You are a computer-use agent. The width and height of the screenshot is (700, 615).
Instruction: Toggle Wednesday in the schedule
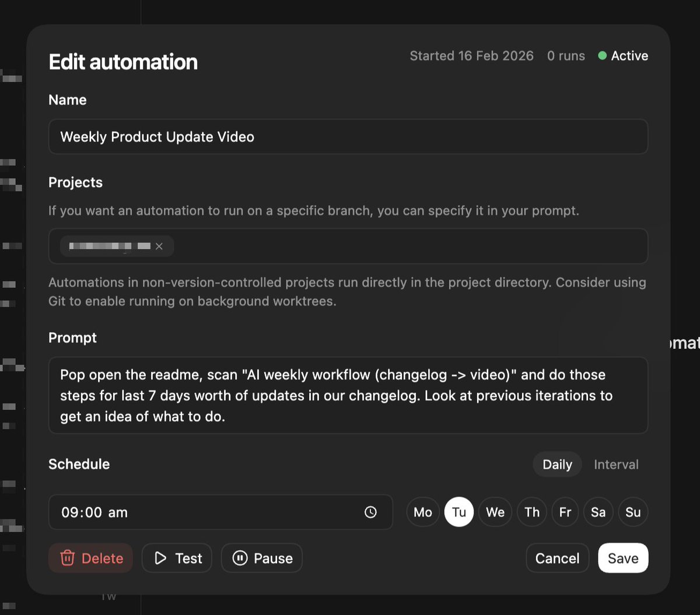495,512
